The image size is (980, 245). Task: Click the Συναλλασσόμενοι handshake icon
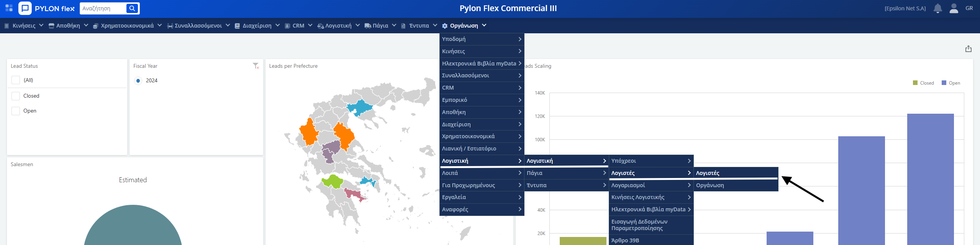170,26
